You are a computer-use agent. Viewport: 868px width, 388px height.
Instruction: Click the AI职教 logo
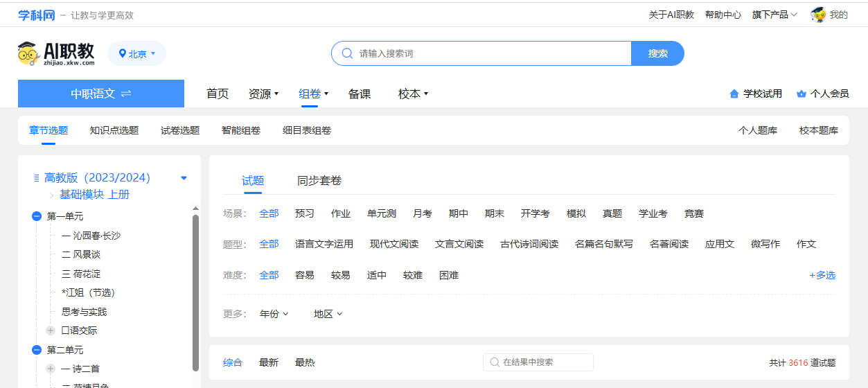click(x=57, y=53)
